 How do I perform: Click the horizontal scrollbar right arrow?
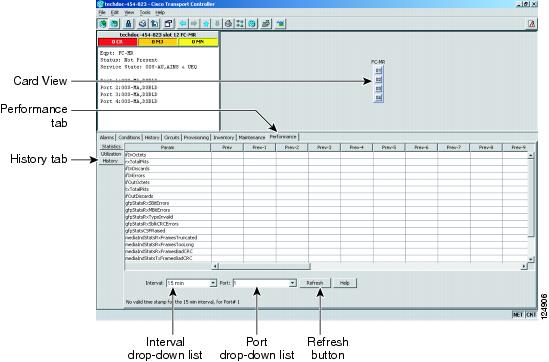(x=524, y=266)
